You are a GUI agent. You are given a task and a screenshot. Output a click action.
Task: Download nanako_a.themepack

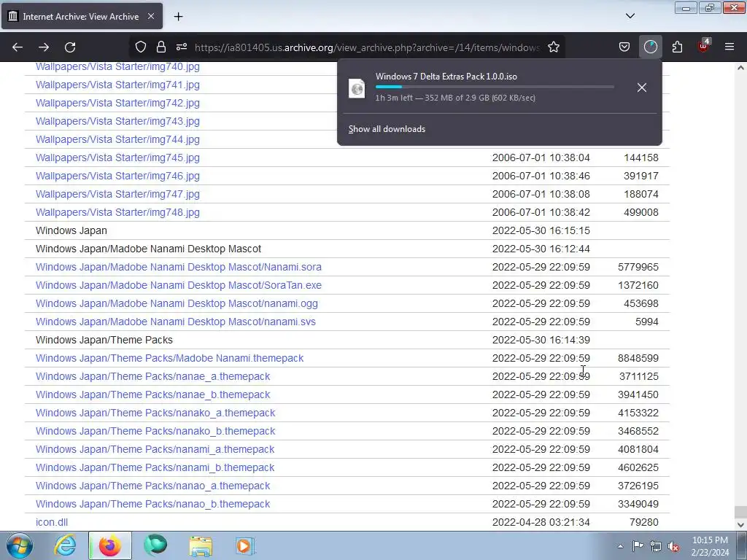[155, 413]
